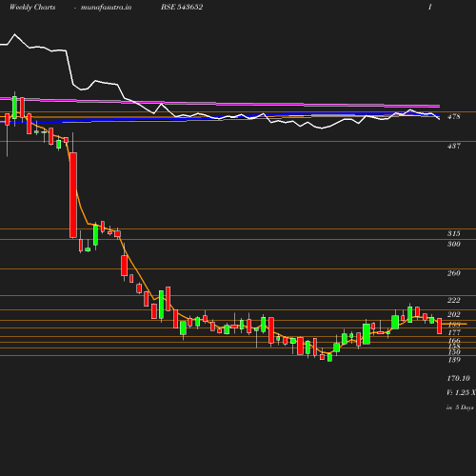Click the 300 price level label
Viewport: 476px width, 476px height.
point(453,244)
